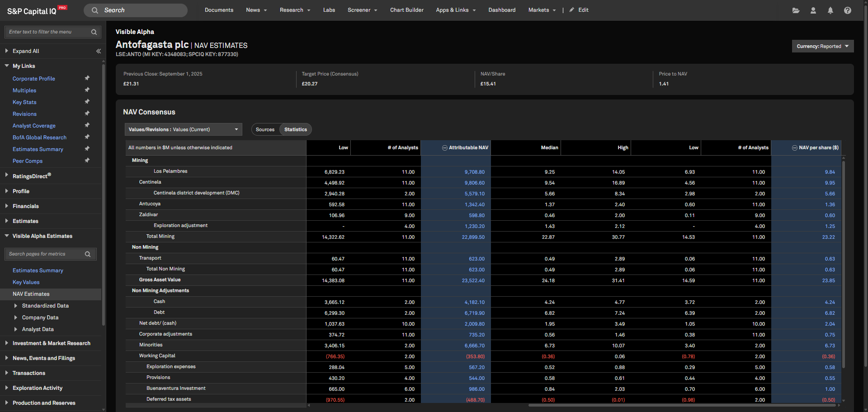Open Currency: Reported dropdown
This screenshot has width=868, height=412.
coord(822,47)
